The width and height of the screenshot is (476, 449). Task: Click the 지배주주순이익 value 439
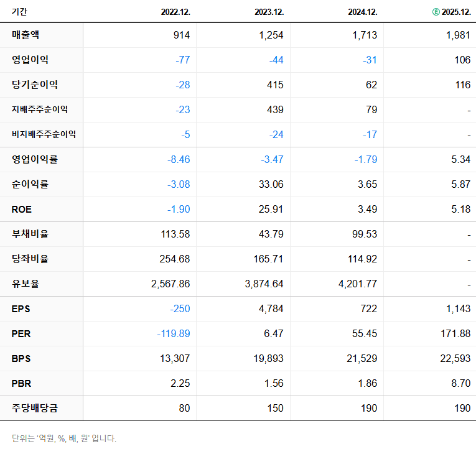[x=276, y=110]
